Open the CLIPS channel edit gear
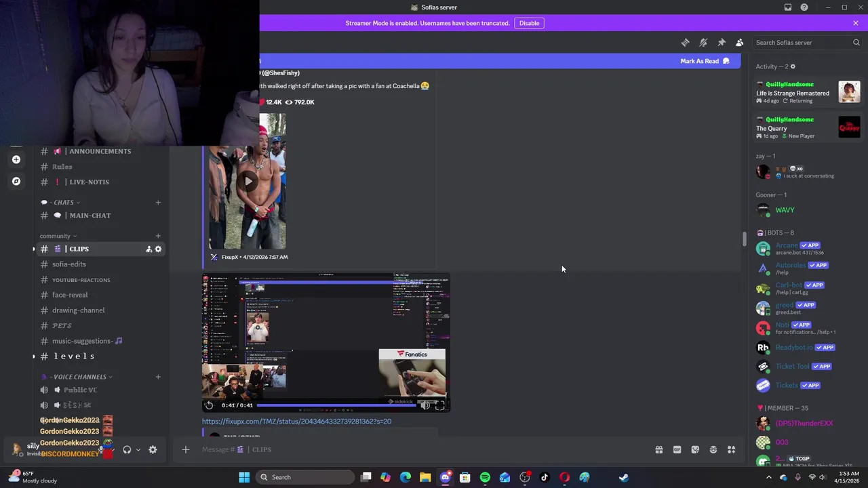The image size is (868, 488). (158, 249)
